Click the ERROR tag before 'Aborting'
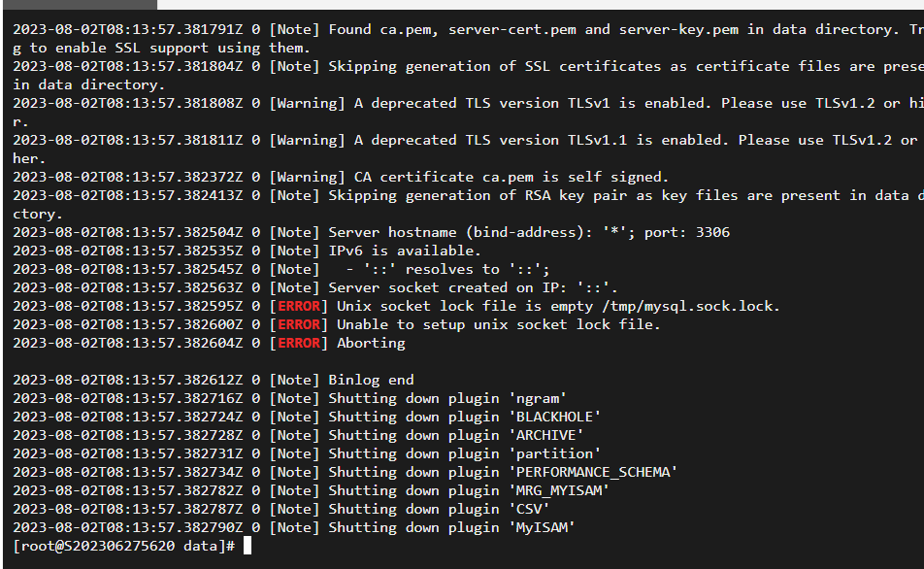Viewport: 924px width, 569px height. click(299, 343)
